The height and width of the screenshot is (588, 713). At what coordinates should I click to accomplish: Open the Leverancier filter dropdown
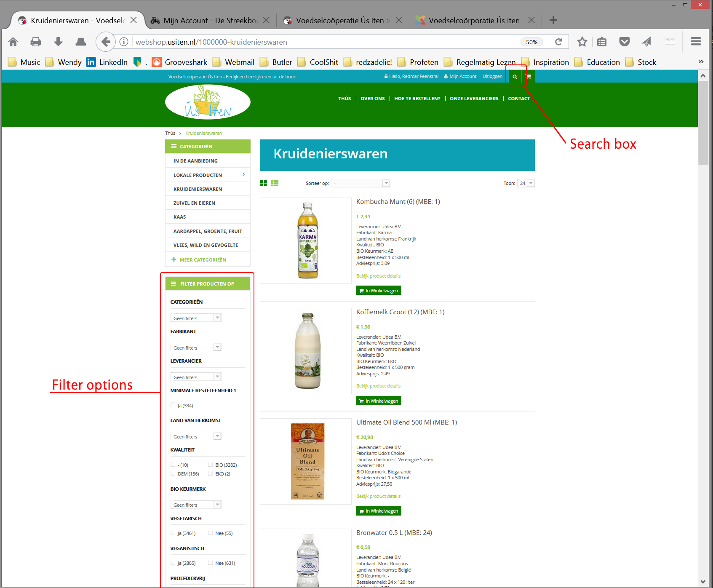(196, 377)
